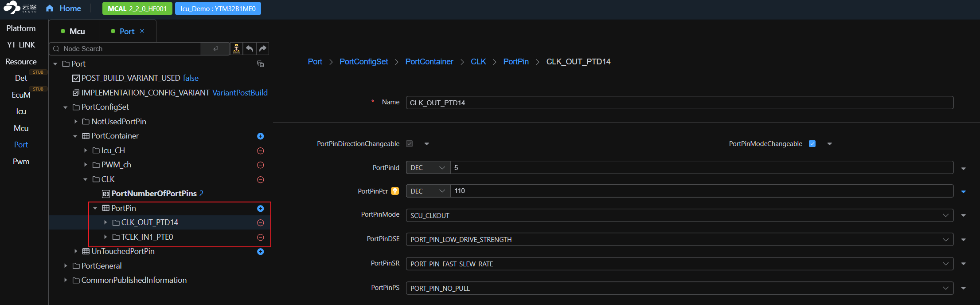Close the Port tab
Viewport: 980px width, 305px height.
142,31
